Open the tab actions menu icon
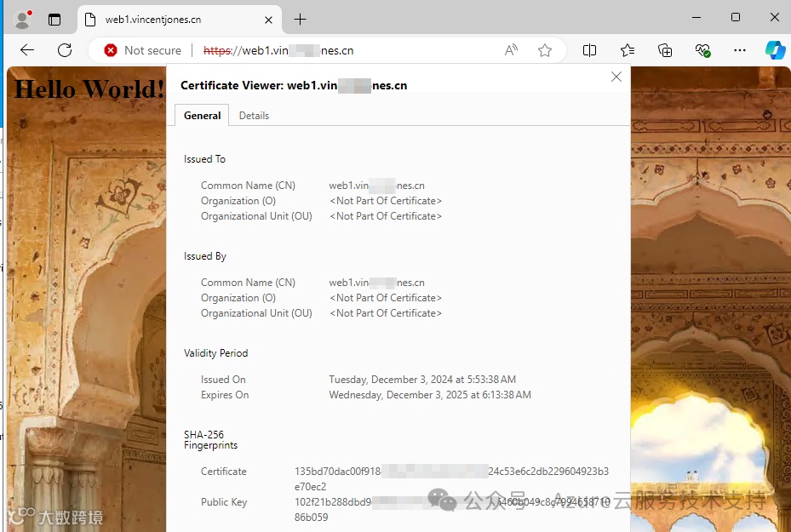 [54, 20]
